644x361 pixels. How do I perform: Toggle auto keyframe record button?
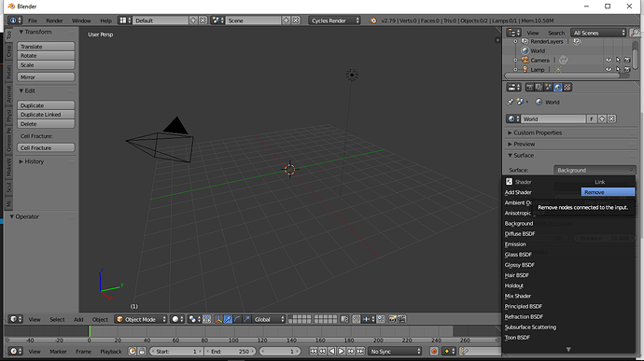[434, 351]
